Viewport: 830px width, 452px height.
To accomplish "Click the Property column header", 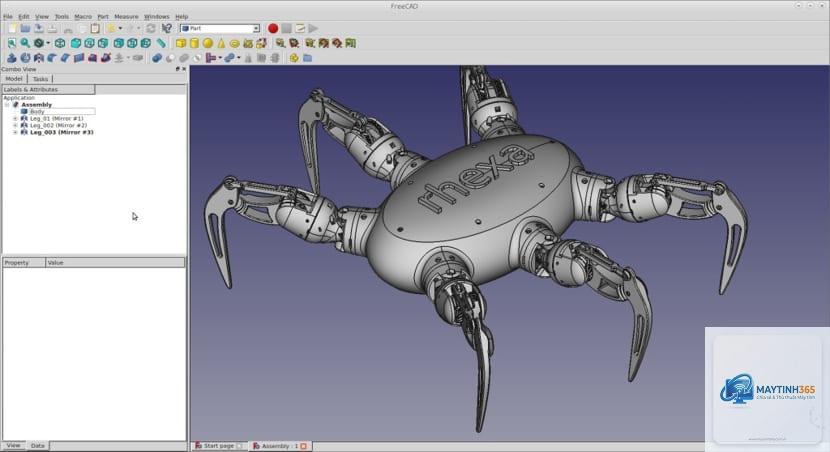I will [x=24, y=263].
